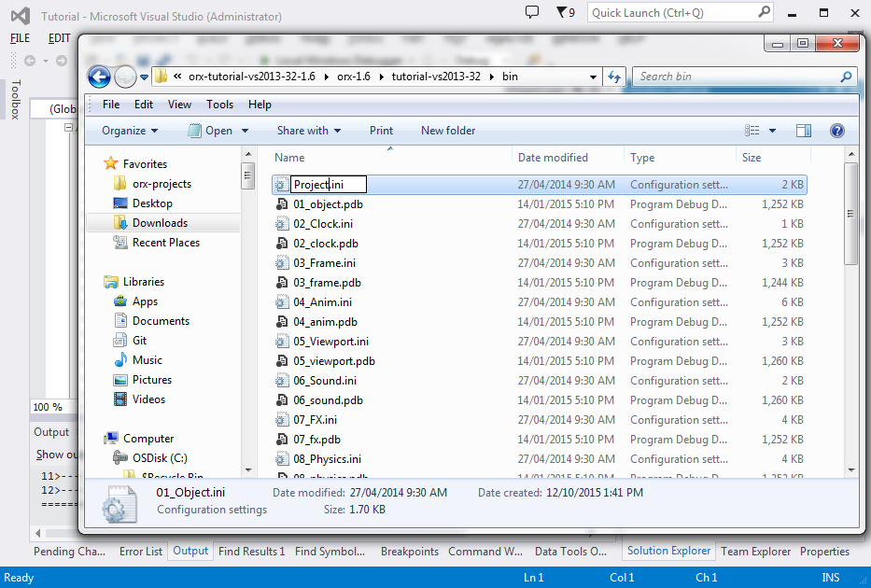Click the Libraries icon in navigation pane
Screen dimensions: 871x588
(111, 282)
